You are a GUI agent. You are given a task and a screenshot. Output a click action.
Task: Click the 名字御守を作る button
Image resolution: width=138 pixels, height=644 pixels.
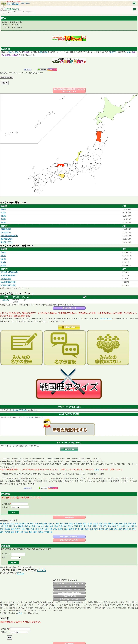click(x=69, y=327)
